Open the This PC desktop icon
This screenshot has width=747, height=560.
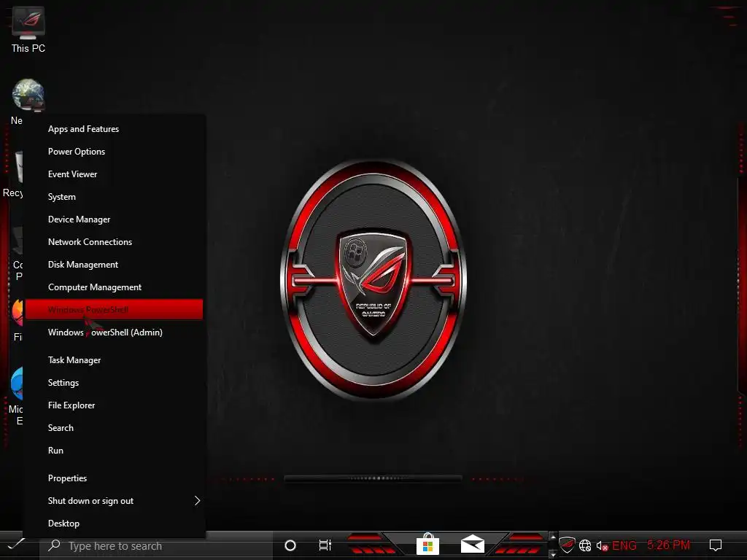[28, 29]
